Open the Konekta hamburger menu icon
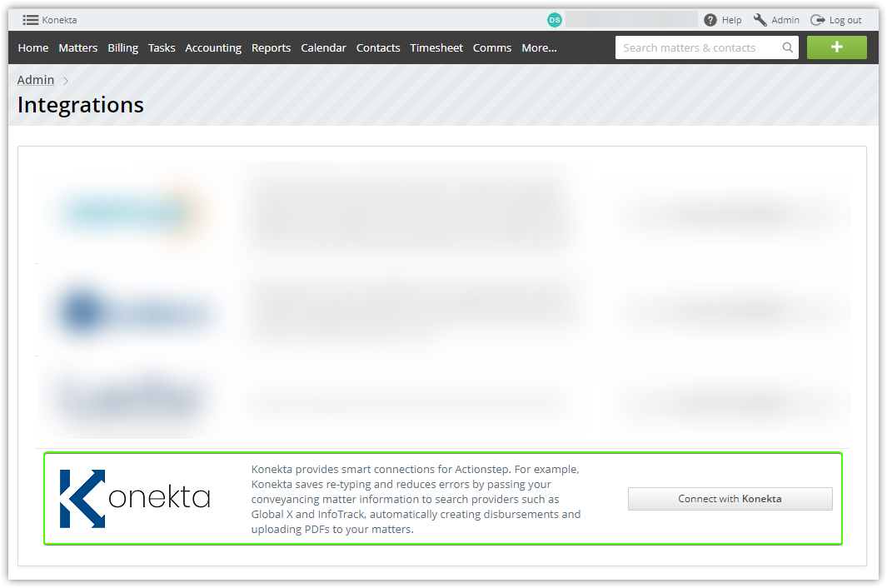Viewport: 887px width, 588px height. tap(30, 20)
